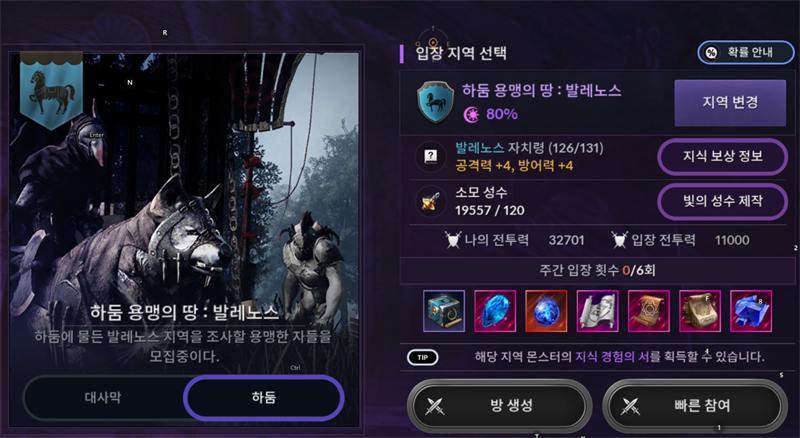This screenshot has height=438, width=800.
Task: Click the brown magic circle scroll reward
Action: 648,311
